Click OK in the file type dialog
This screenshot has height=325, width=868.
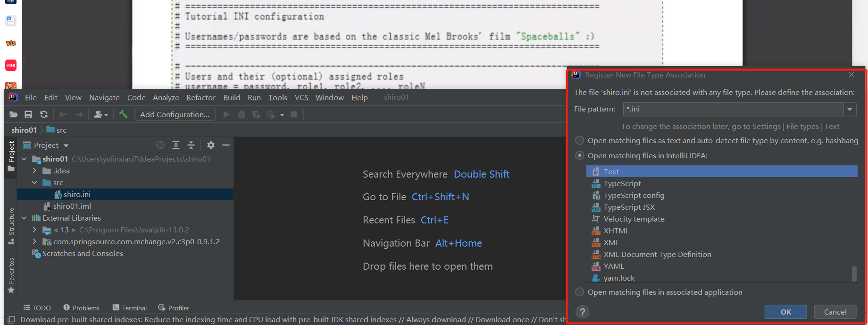(786, 312)
